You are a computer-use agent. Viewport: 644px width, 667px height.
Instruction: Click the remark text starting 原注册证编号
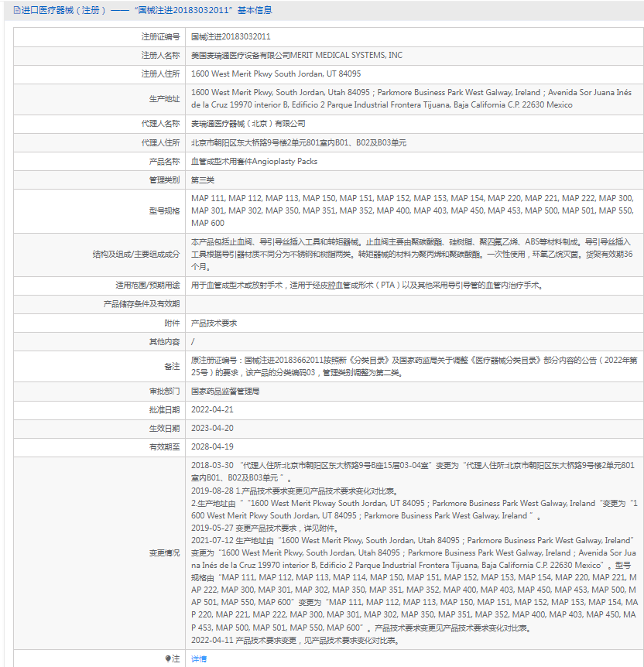click(x=414, y=367)
